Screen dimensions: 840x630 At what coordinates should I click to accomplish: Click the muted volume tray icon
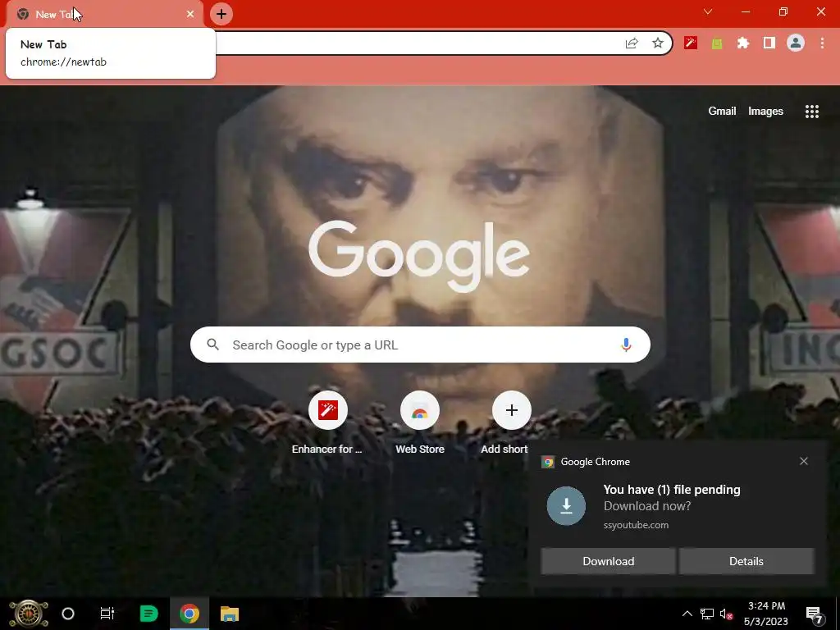727,614
